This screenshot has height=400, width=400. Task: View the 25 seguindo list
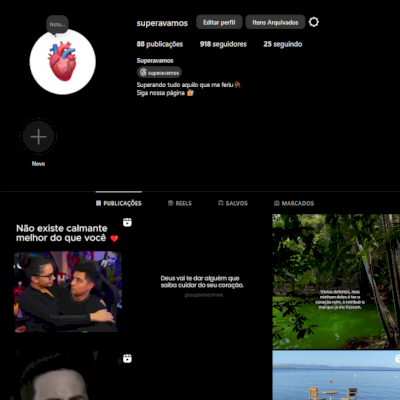coord(283,44)
